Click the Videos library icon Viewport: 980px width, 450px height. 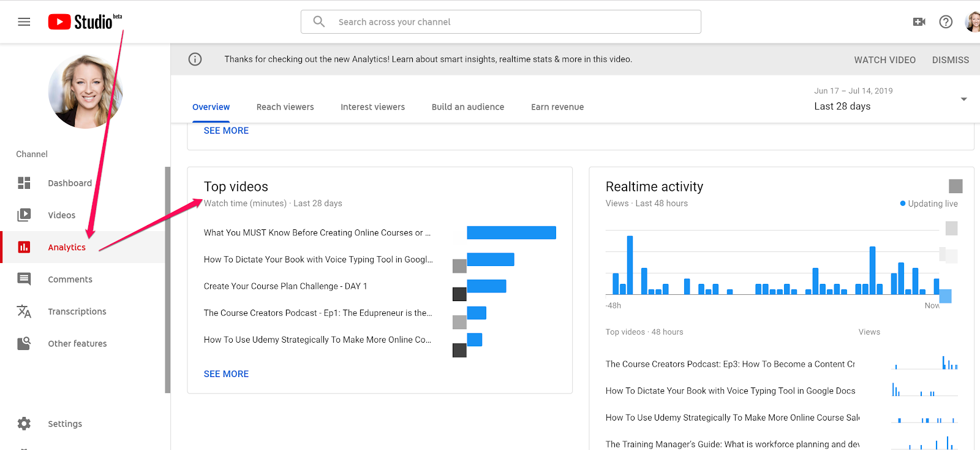[24, 215]
